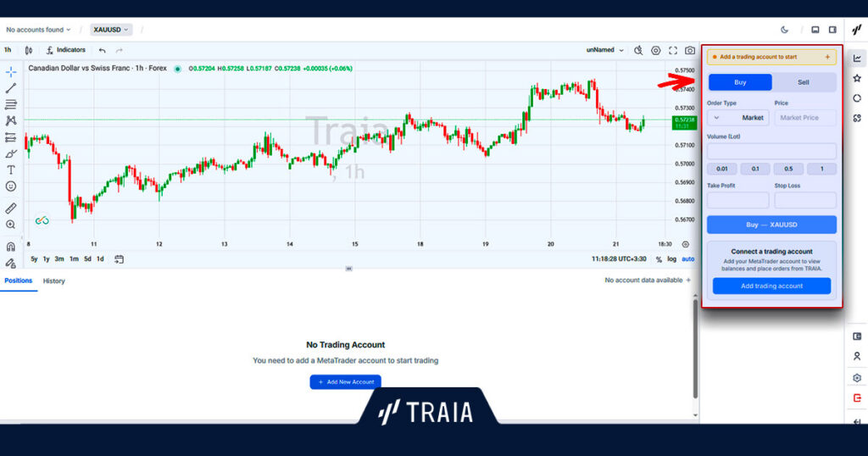Screen dimensions: 868x456
Task: Switch to the History tab
Action: click(x=53, y=281)
